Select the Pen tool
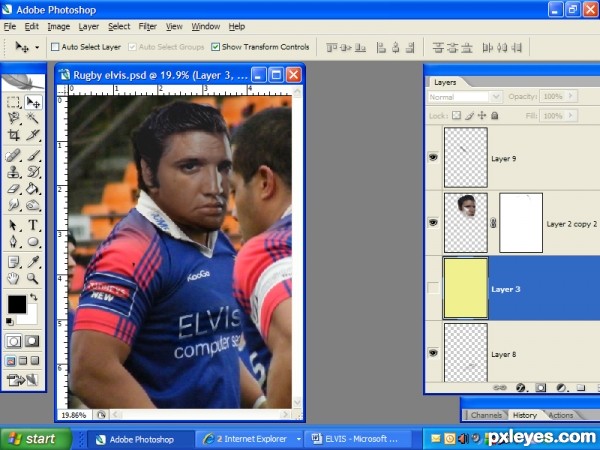This screenshot has width=600, height=450. click(13, 241)
